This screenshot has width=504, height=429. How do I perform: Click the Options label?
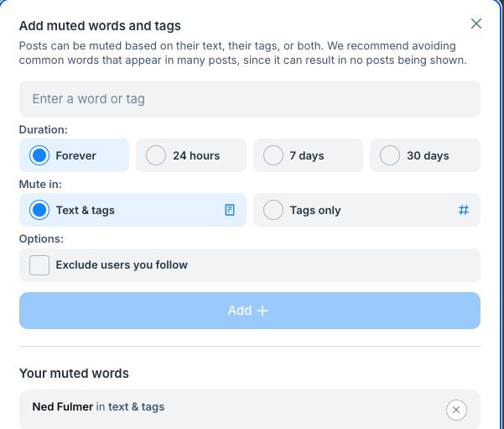(42, 238)
